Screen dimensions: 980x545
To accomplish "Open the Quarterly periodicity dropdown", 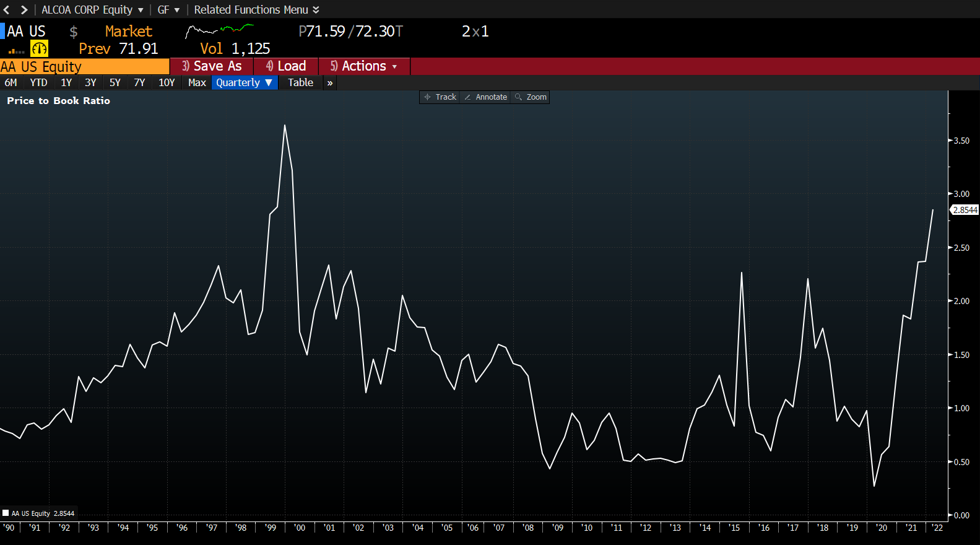I will tap(244, 83).
